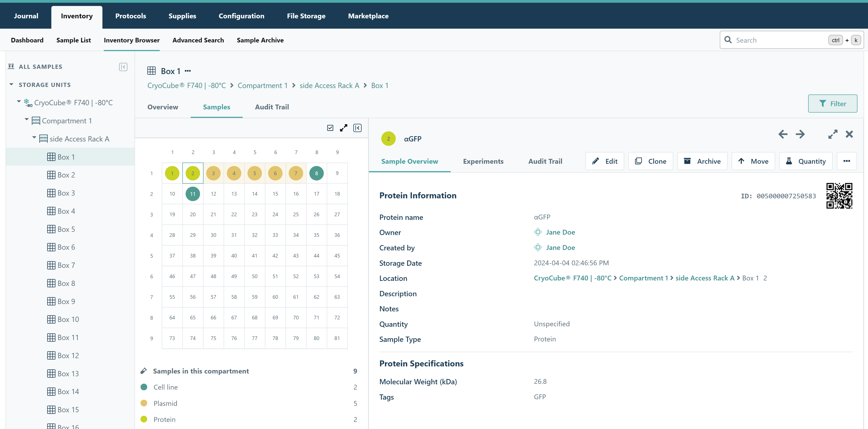Screen dimensions: 868x429
Task: Collapse side Access Rack A node
Action: pyautogui.click(x=34, y=138)
